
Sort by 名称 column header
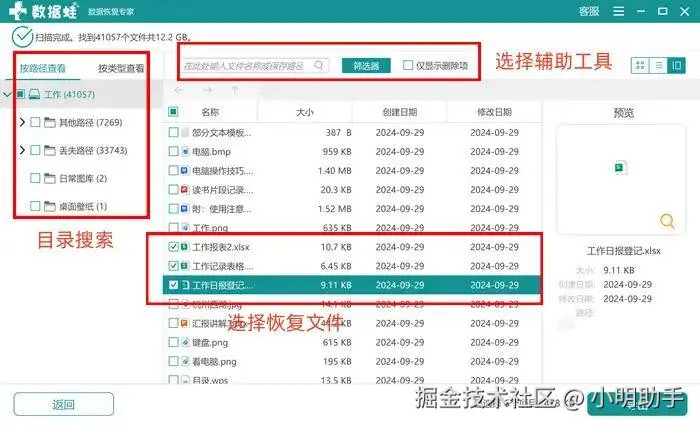point(210,112)
